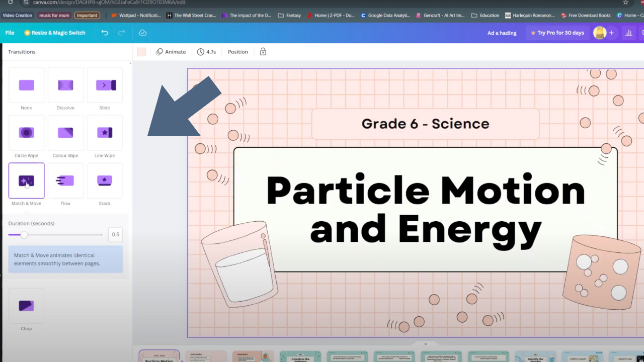
Task: Click the Match & Move description text box
Action: click(x=65, y=259)
